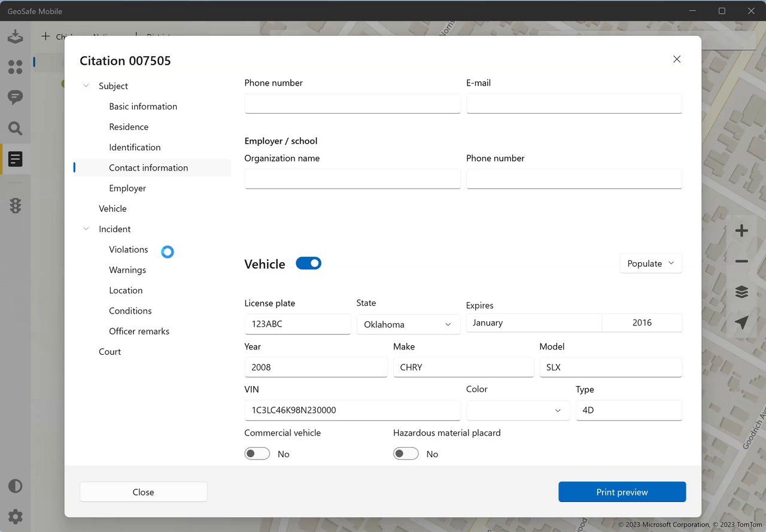Toggle the contrast theme icon

coord(15,486)
